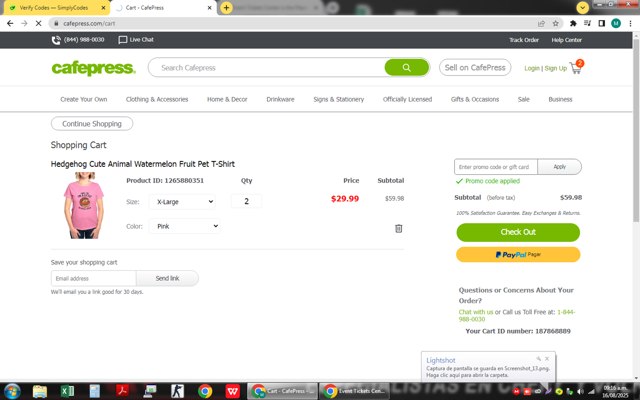Open the Business menu item

point(560,99)
